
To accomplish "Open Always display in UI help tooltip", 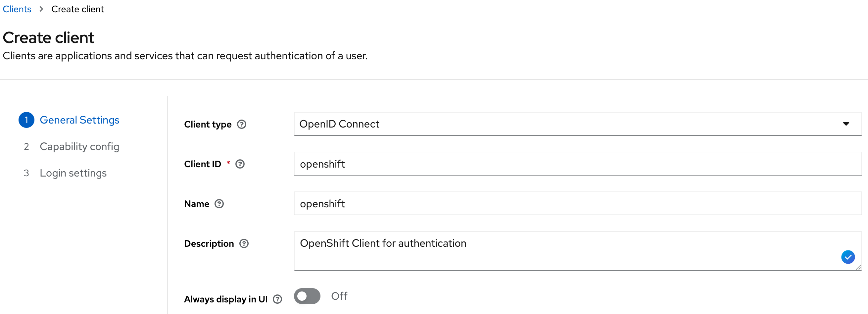I will tap(278, 299).
